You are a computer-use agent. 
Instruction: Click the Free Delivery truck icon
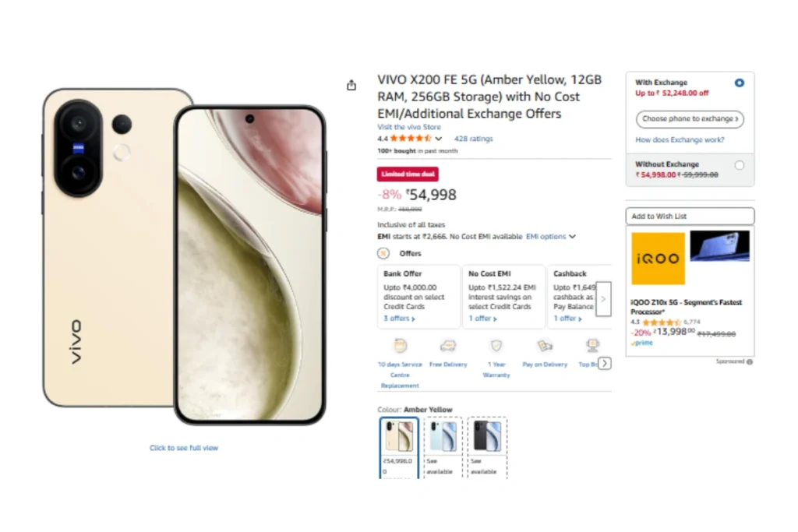tap(448, 346)
